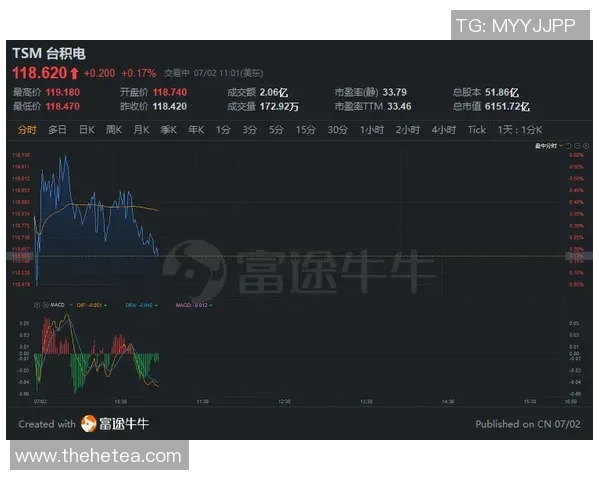Image resolution: width=600 pixels, height=480 pixels.
Task: Switch to the 多日 multi-day tab
Action: click(x=57, y=130)
